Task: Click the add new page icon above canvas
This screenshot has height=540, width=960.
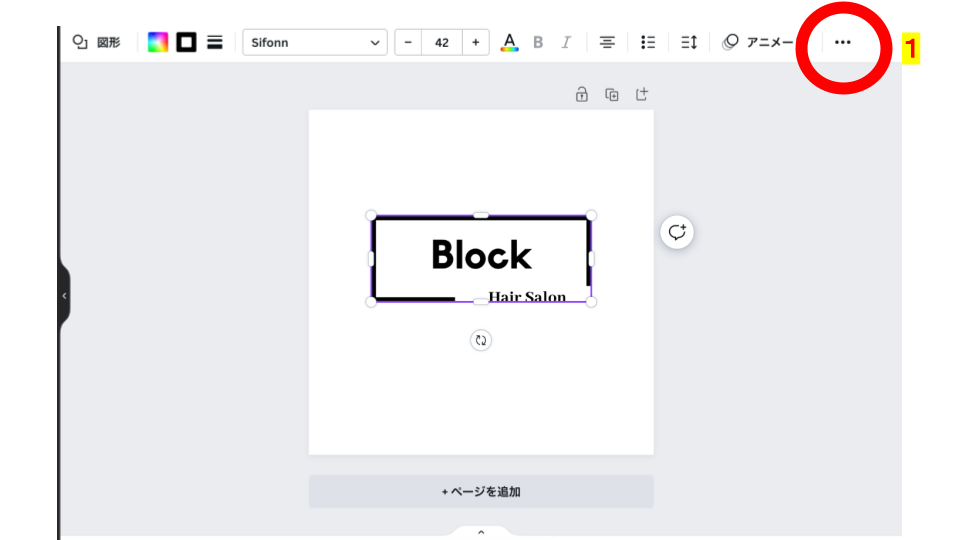Action: [642, 94]
